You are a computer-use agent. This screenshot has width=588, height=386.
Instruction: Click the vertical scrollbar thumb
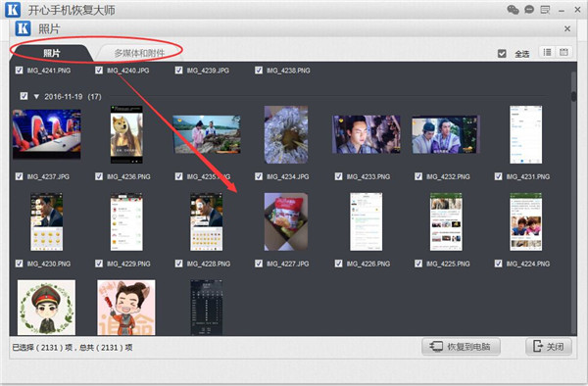click(x=573, y=96)
